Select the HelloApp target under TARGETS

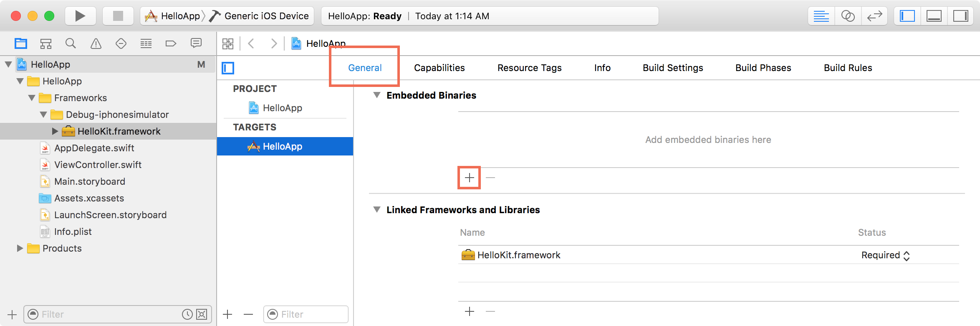pos(285,146)
